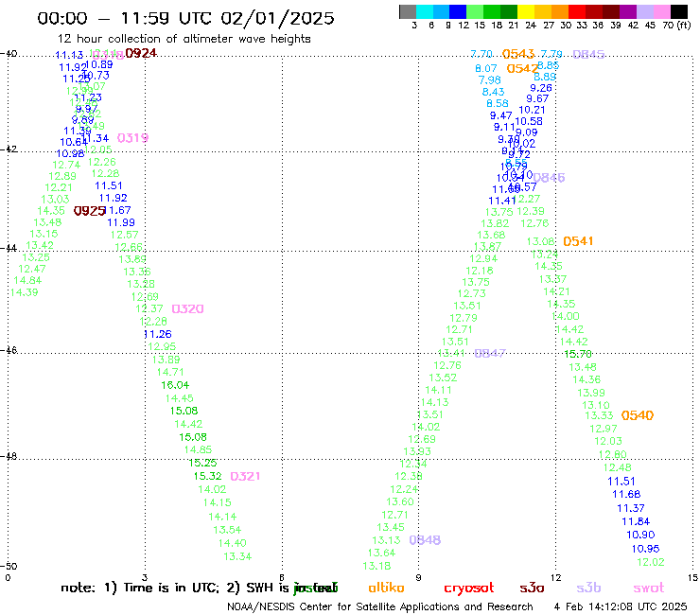Select the blue reading 11.84

pyautogui.click(x=636, y=521)
